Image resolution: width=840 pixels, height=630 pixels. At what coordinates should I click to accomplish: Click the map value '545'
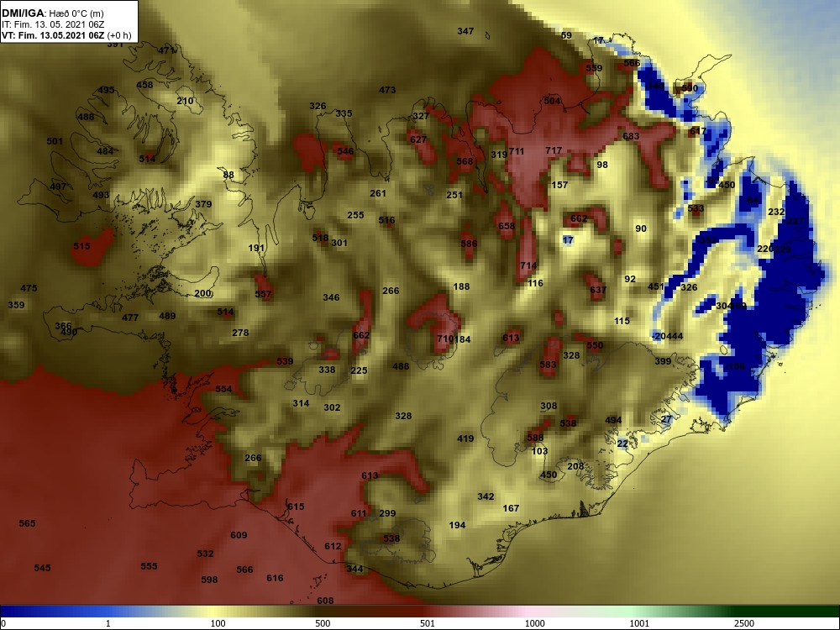click(x=42, y=568)
